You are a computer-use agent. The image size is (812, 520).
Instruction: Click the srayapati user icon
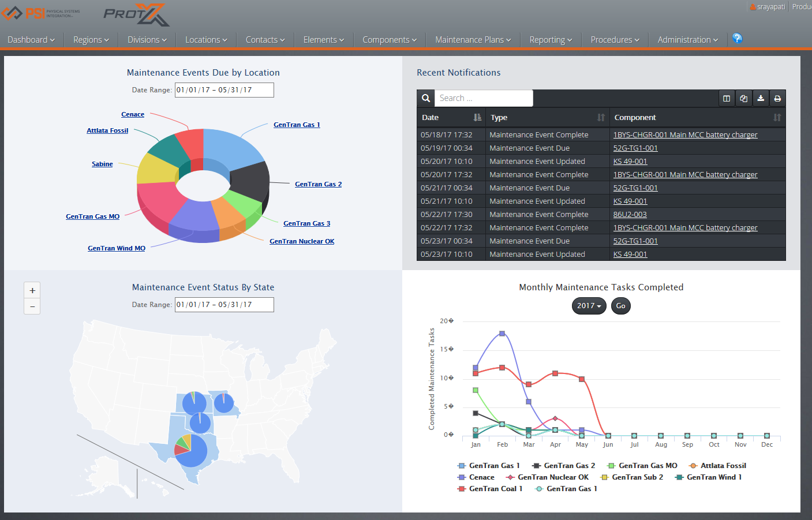pyautogui.click(x=753, y=7)
